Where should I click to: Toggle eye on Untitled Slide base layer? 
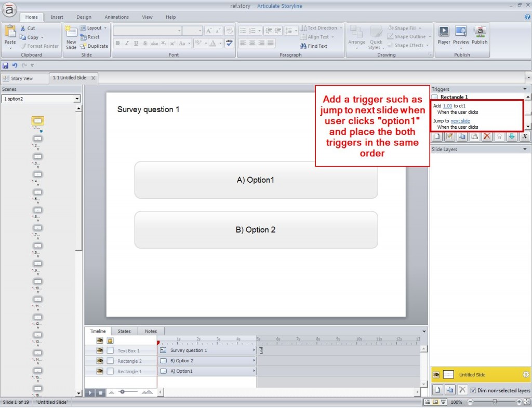pos(436,375)
